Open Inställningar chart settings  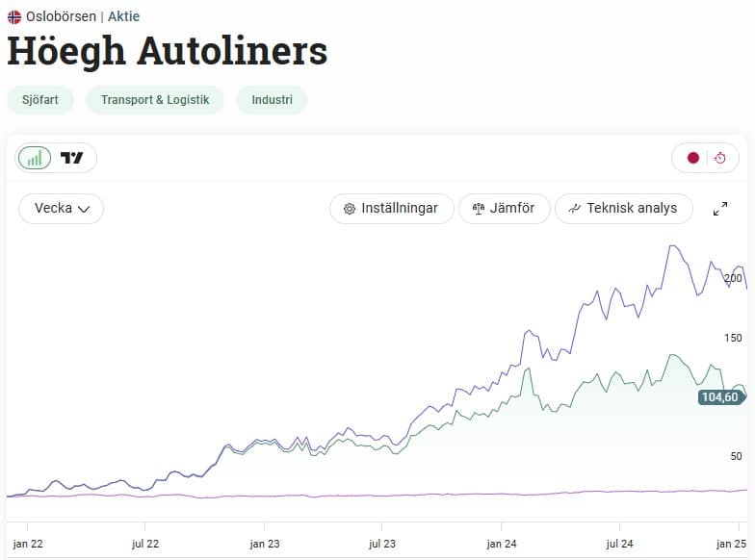pos(391,208)
